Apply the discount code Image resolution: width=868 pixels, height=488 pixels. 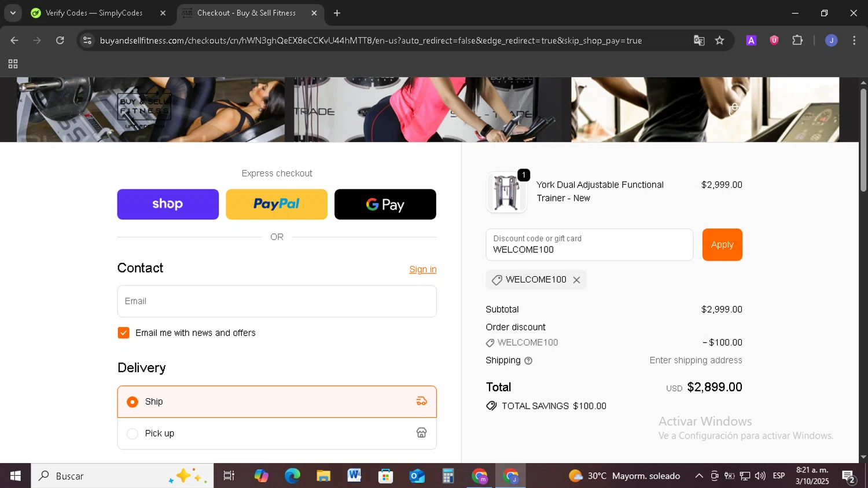[x=722, y=245]
